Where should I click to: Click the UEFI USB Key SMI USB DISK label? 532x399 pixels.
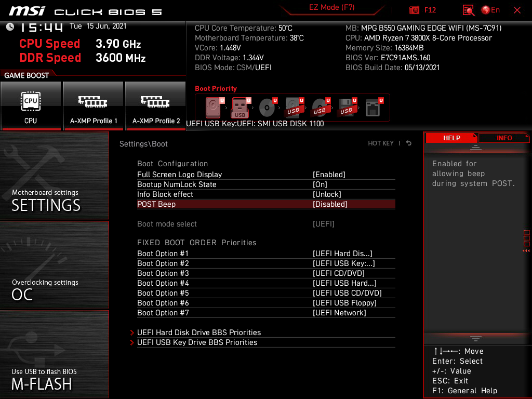pos(255,124)
